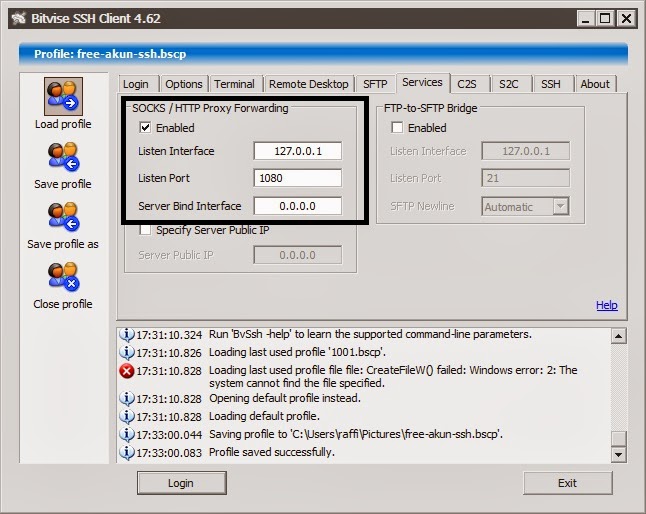646x514 pixels.
Task: Click info icon beside 'Run BvSsh -help' log entry
Action: pos(126,334)
